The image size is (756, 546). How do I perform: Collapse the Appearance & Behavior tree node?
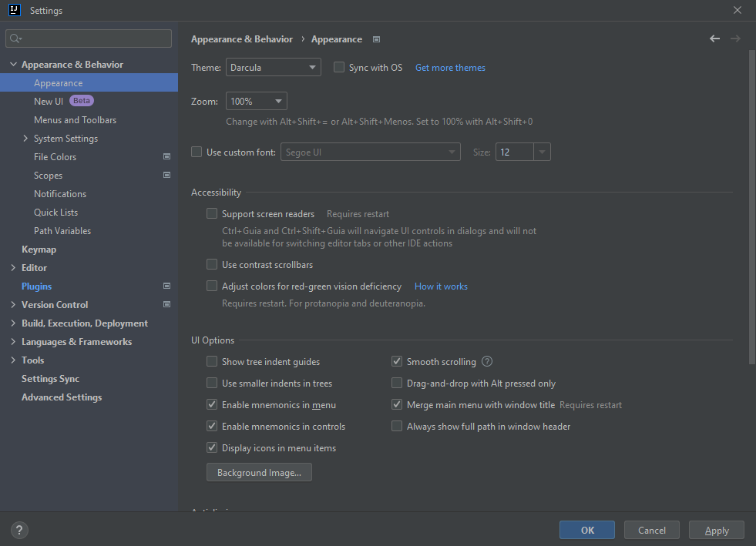[x=14, y=64]
